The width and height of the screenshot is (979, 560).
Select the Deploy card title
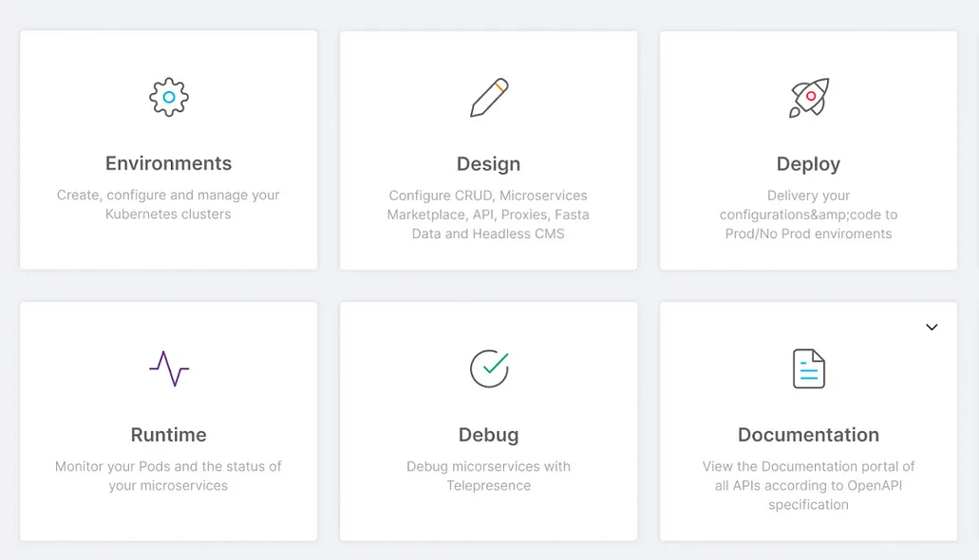(x=808, y=163)
